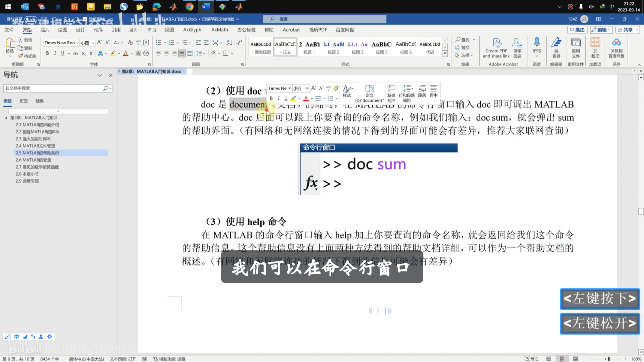The width and height of the screenshot is (644, 362).
Task: Open the AxMath ribbon tab
Action: point(219,30)
